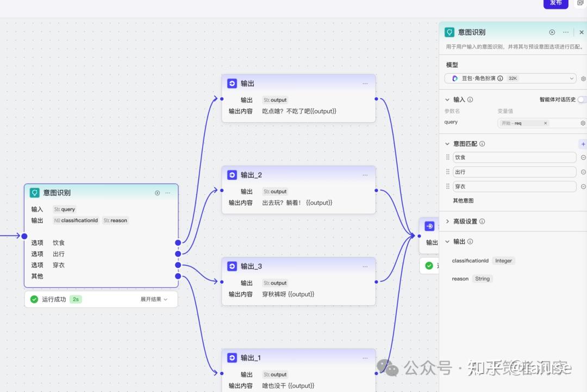Click the test run play icon in 意图识别 panel header
The width and height of the screenshot is (587, 392).
pyautogui.click(x=552, y=32)
